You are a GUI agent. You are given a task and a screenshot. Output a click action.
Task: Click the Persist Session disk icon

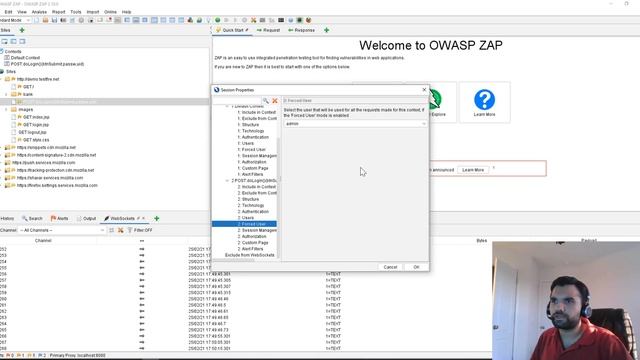(x=54, y=20)
